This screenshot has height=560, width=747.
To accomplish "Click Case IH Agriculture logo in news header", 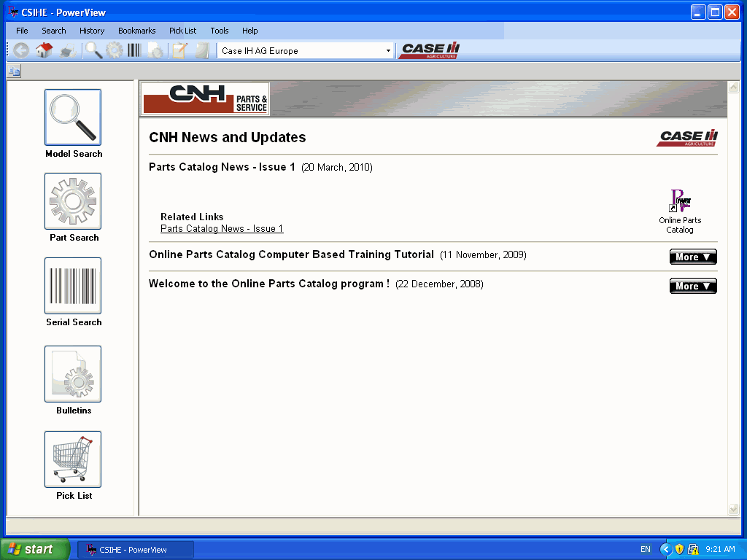I will [x=687, y=138].
